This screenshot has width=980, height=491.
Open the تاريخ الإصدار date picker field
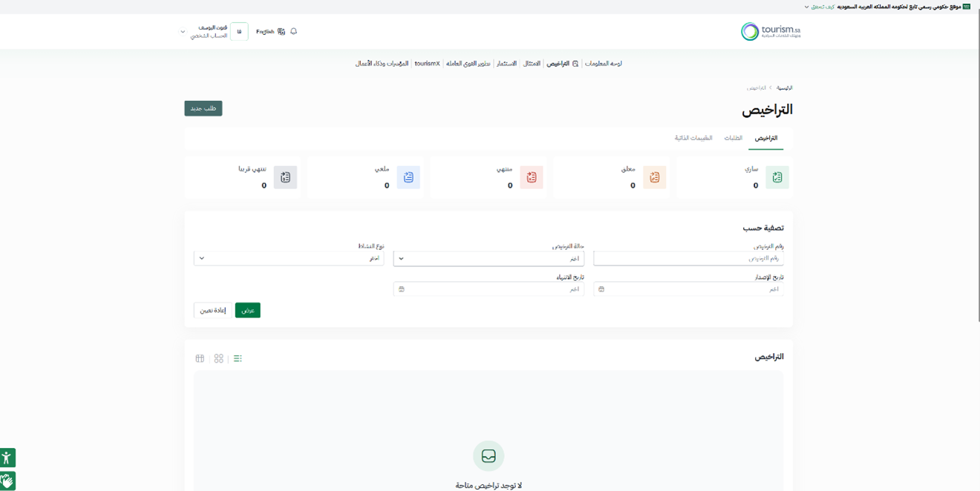pyautogui.click(x=688, y=289)
